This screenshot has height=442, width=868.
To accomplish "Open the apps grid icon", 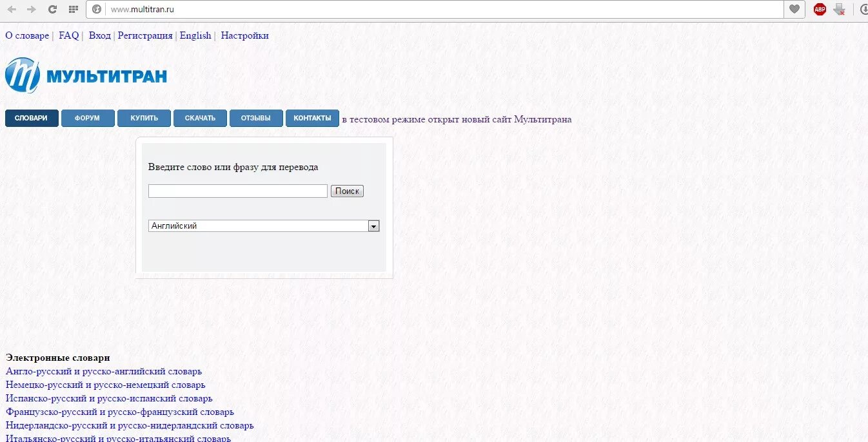I will 74,10.
